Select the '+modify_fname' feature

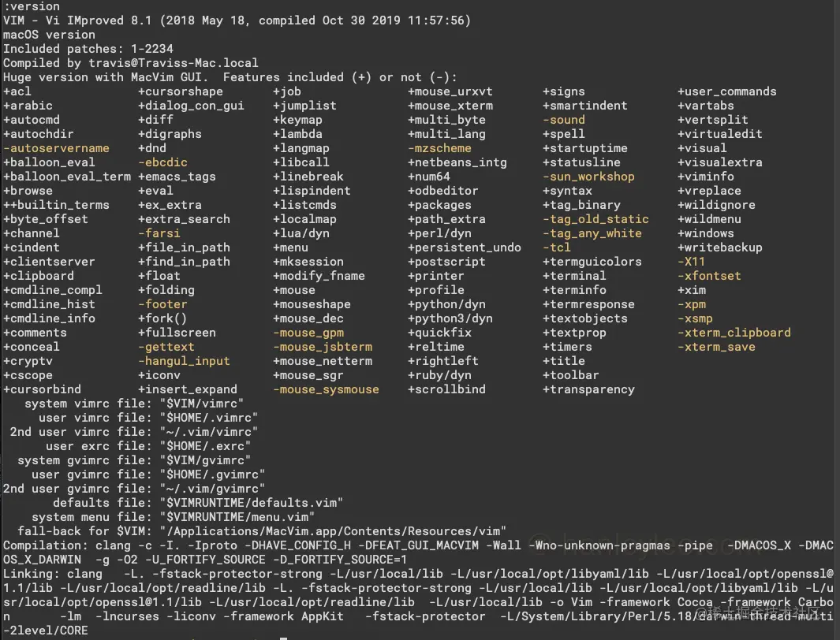(319, 276)
